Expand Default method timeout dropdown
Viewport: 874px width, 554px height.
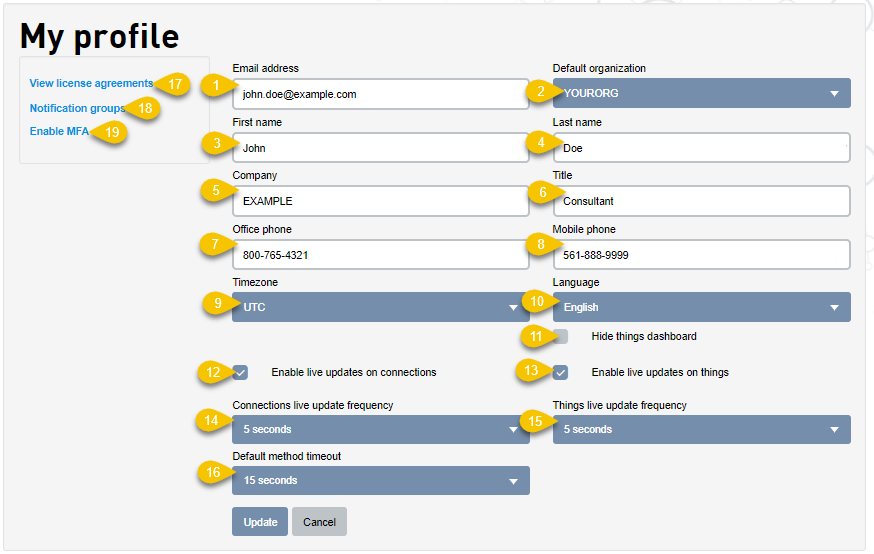click(x=381, y=480)
